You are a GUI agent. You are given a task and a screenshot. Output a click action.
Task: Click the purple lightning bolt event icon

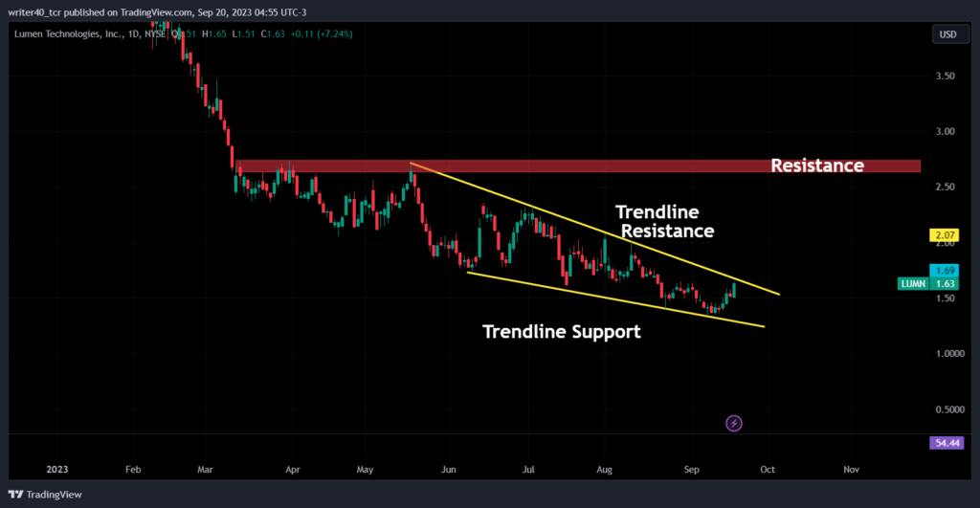pos(734,424)
